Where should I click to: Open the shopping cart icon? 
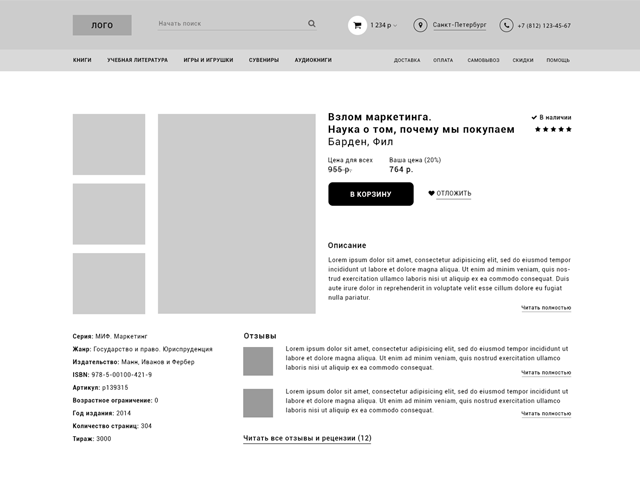click(x=357, y=25)
